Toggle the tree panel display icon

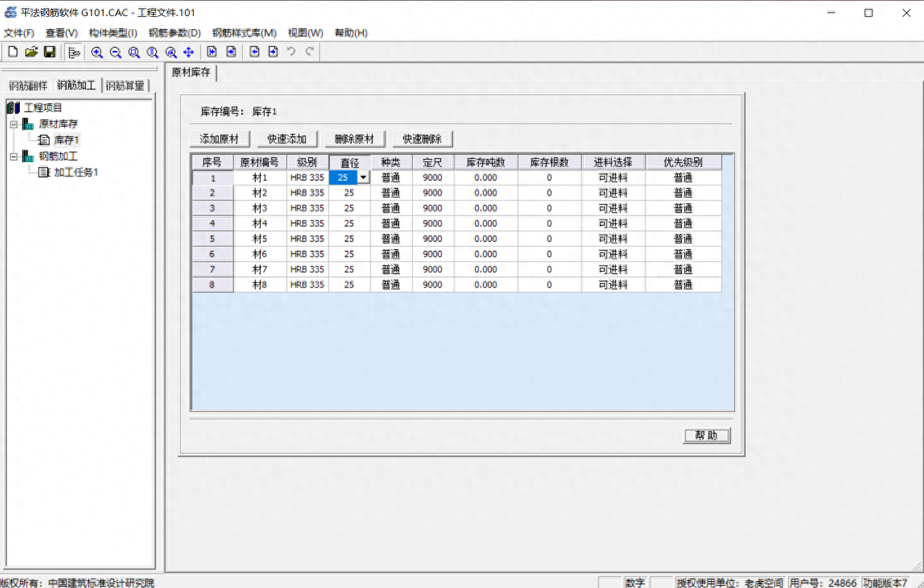click(x=74, y=52)
